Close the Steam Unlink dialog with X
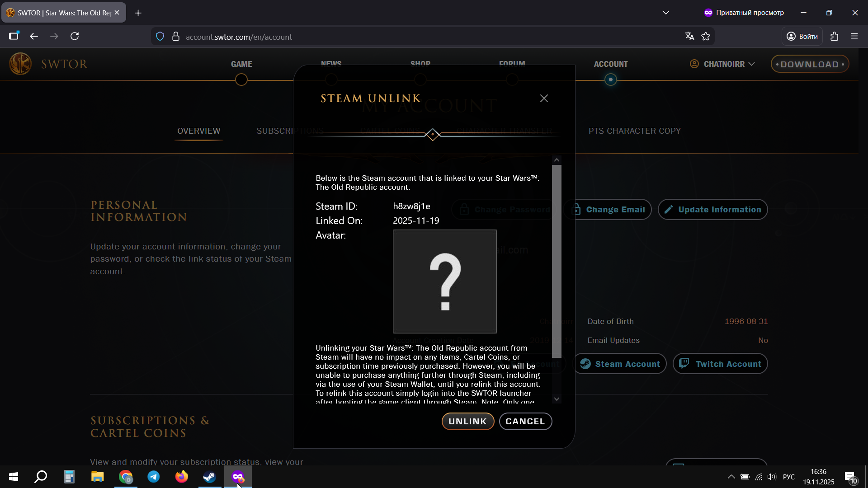This screenshot has height=488, width=868. [544, 99]
